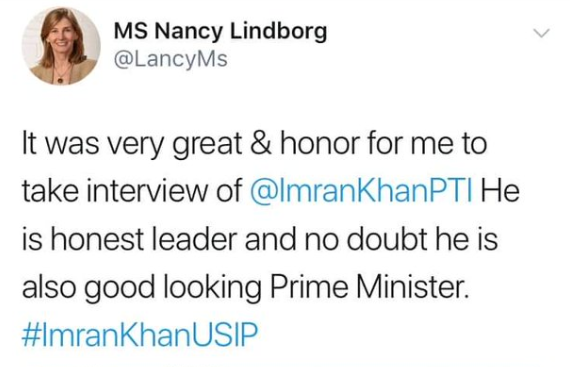Image resolution: width=570 pixels, height=367 pixels.
Task: Click the word 'good' in the tweet
Action: click(x=120, y=289)
